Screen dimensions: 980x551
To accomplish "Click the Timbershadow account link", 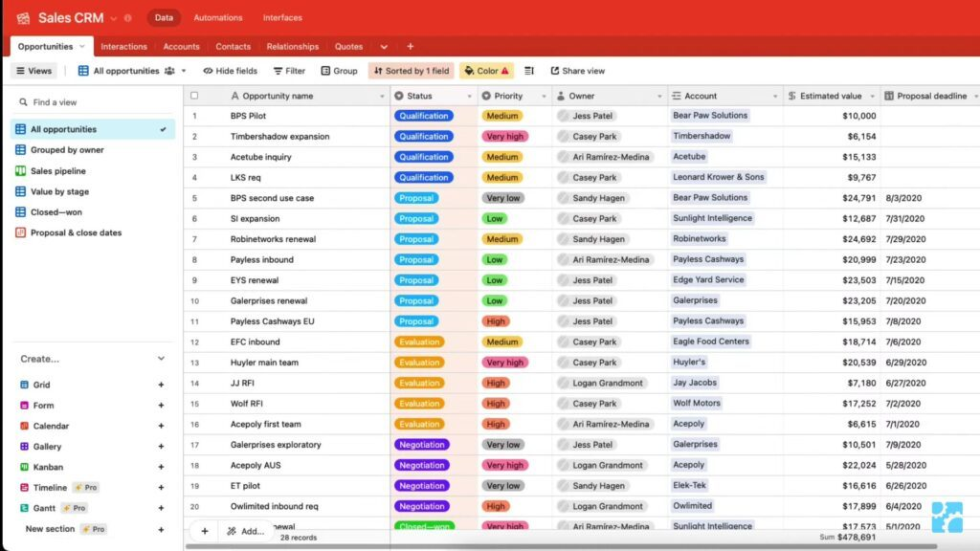I will click(x=702, y=136).
